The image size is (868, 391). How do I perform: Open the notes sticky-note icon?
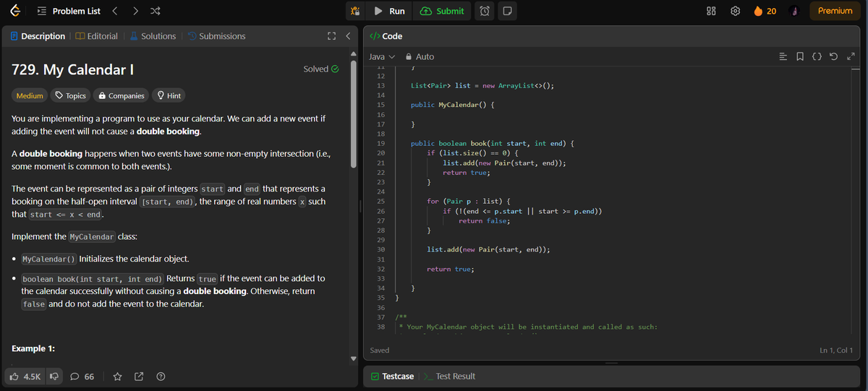click(506, 11)
